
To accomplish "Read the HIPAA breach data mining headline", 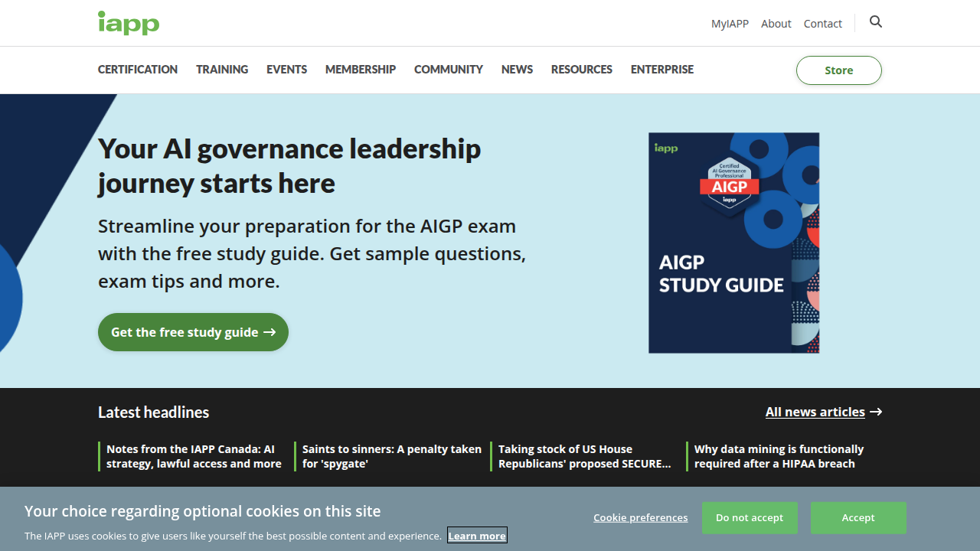I will pos(779,456).
